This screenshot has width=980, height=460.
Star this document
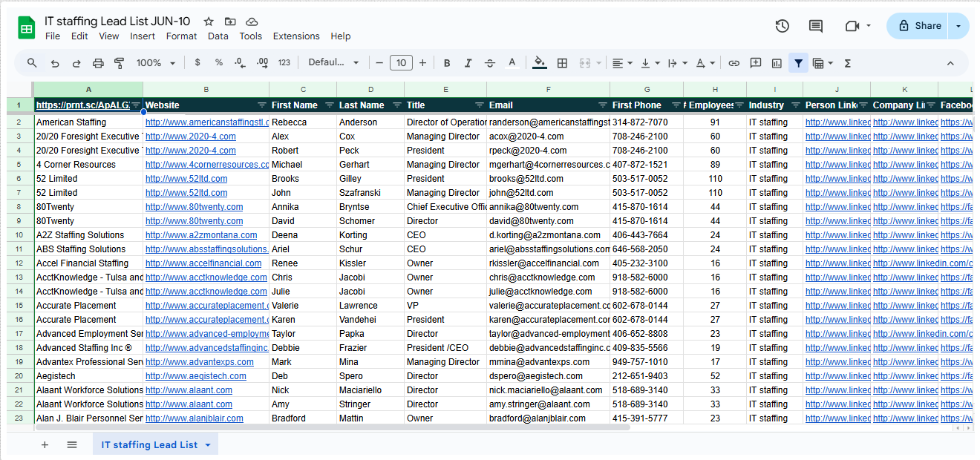pos(209,22)
